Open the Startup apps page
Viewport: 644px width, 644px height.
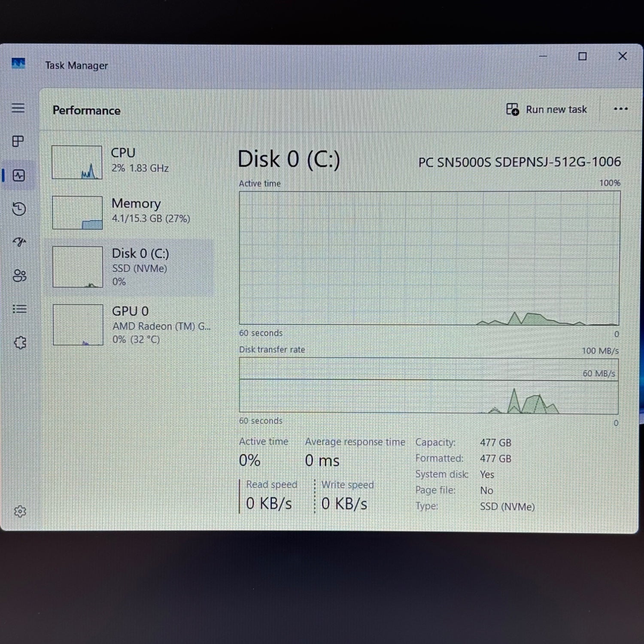19,242
